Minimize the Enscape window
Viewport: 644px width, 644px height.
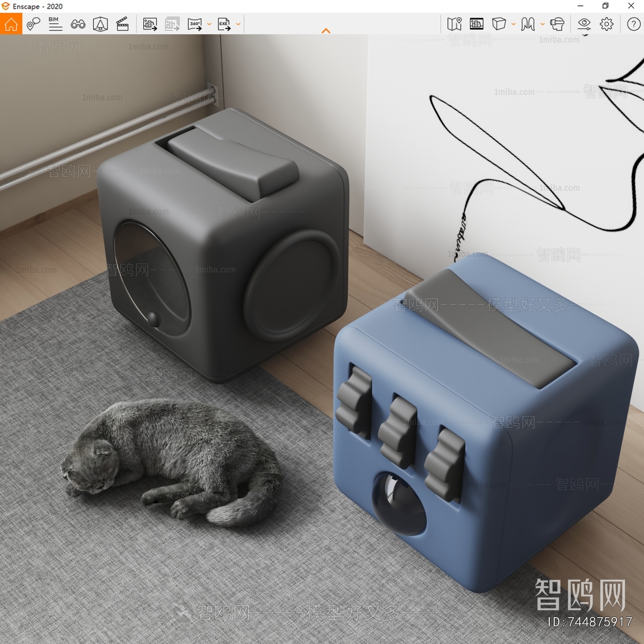pos(580,6)
